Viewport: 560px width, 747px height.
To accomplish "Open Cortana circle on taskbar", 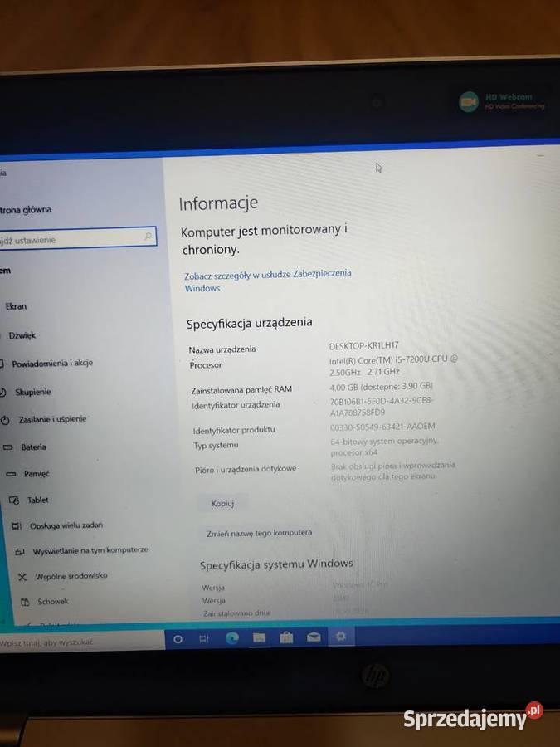I will click(178, 639).
